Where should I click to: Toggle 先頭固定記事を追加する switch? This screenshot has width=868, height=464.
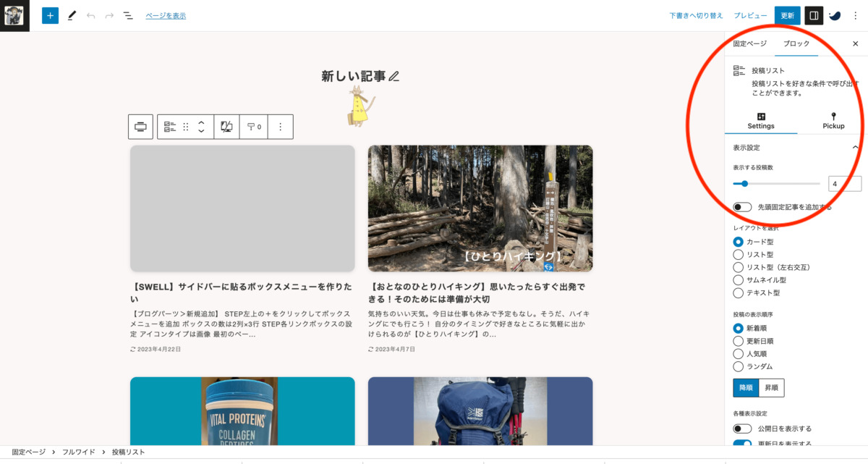pos(742,207)
